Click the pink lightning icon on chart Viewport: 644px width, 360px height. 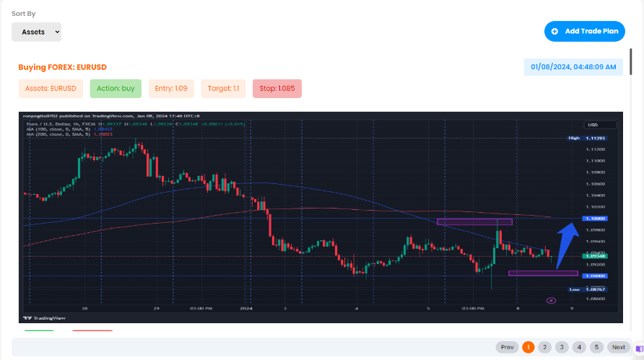click(552, 299)
